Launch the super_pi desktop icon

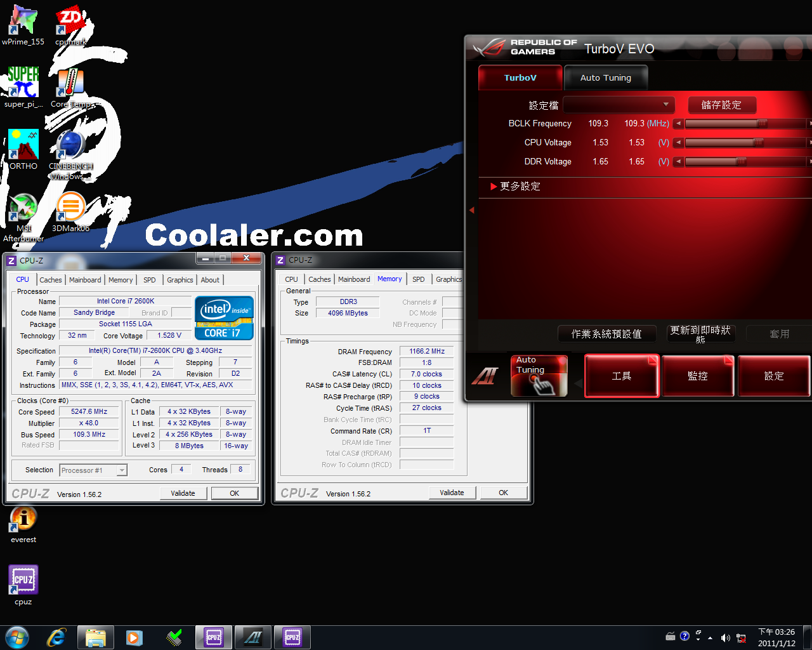[x=23, y=88]
